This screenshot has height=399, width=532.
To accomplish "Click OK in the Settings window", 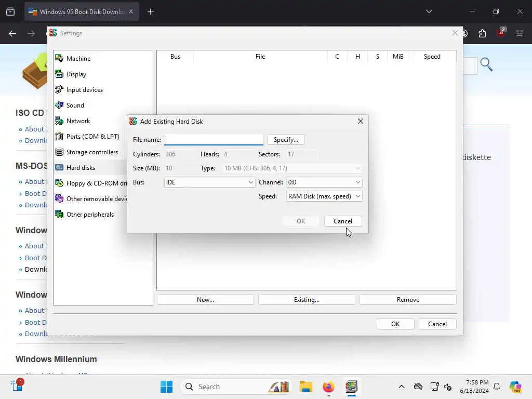I will point(395,324).
